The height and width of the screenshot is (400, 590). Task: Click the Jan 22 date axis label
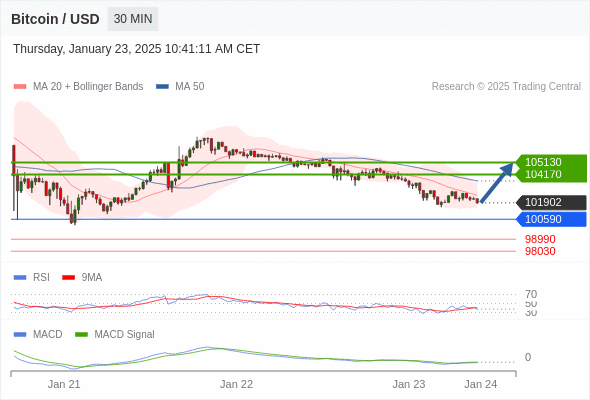(x=236, y=384)
